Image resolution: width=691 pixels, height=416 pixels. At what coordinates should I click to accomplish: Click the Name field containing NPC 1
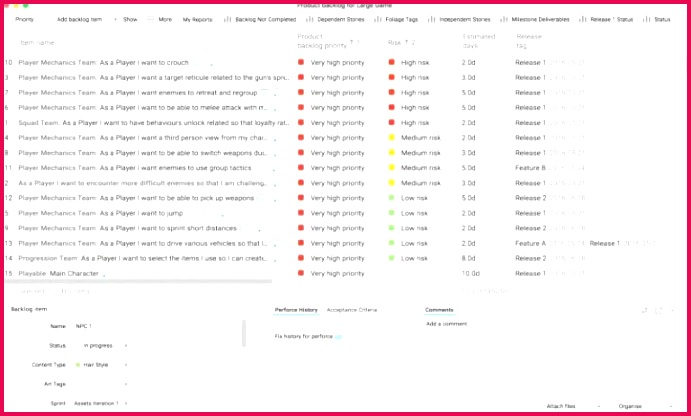pyautogui.click(x=84, y=326)
